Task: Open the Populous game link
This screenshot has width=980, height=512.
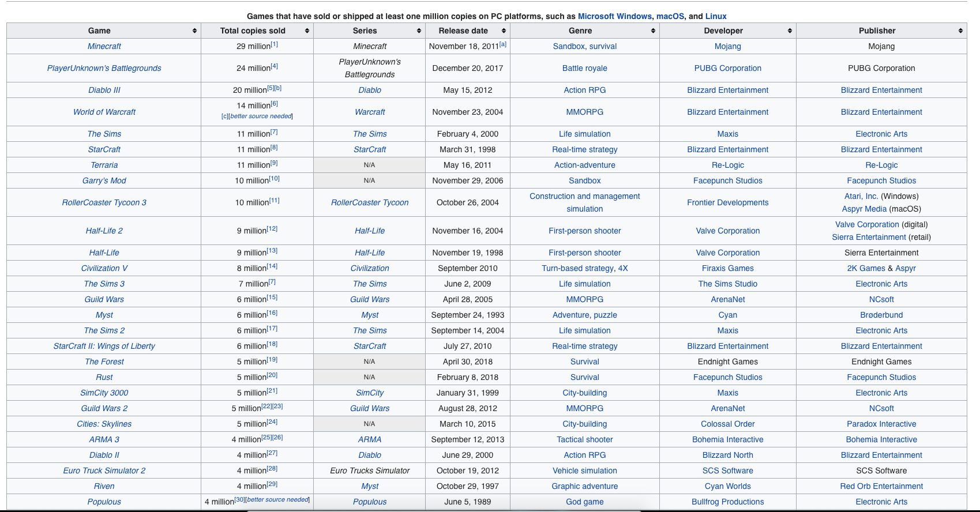Action: click(x=104, y=502)
